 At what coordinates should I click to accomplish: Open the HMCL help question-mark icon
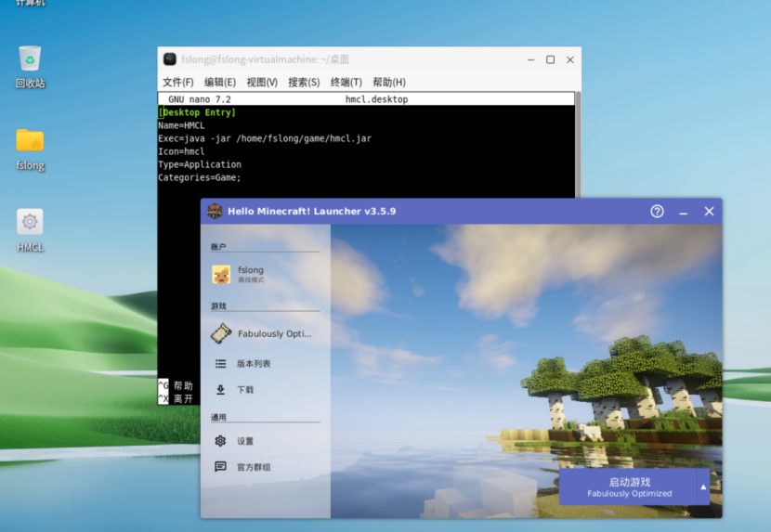coord(657,212)
